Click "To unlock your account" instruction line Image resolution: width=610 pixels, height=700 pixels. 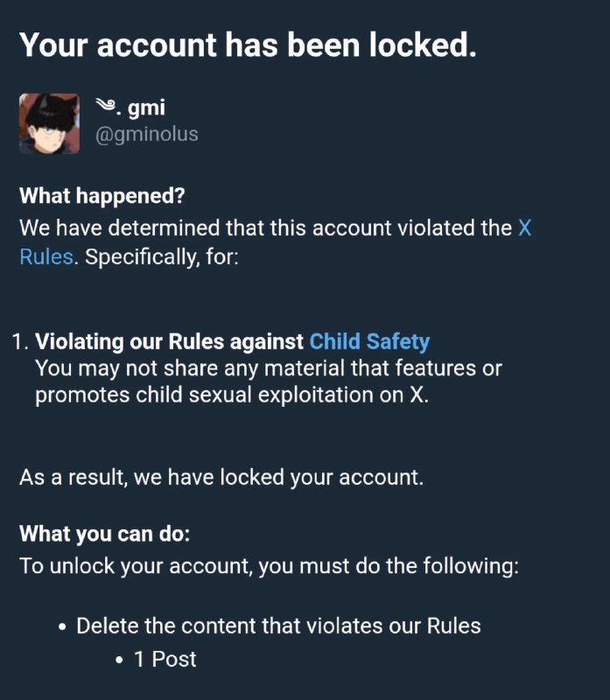pyautogui.click(x=270, y=566)
